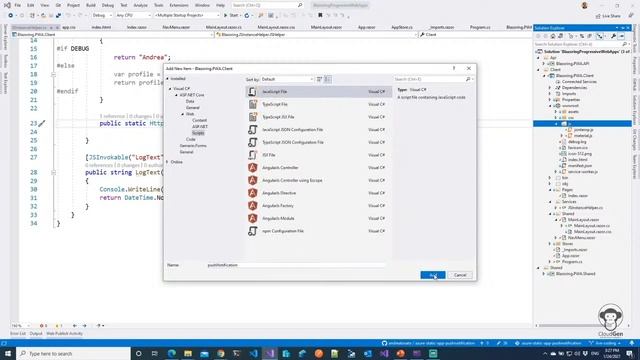Select the TypeScript File template
This screenshot has width=640, height=360.
pos(319,104)
